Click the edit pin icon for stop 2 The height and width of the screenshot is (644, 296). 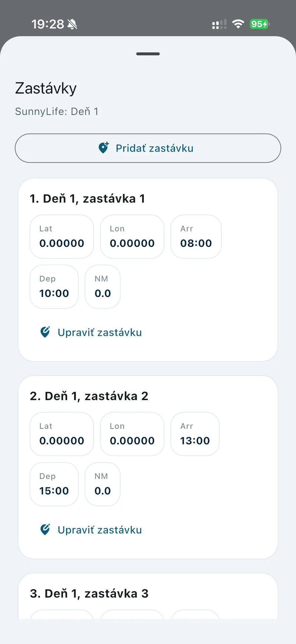45,530
